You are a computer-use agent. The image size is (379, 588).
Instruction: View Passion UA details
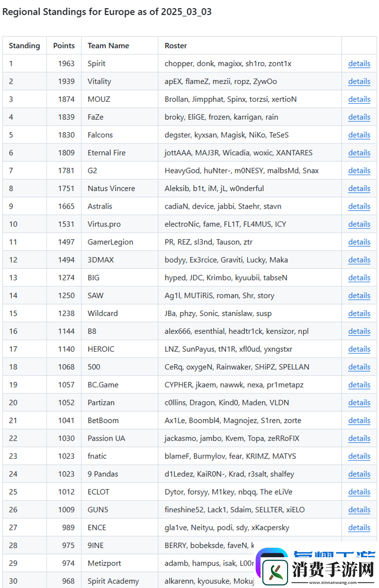[x=359, y=438]
